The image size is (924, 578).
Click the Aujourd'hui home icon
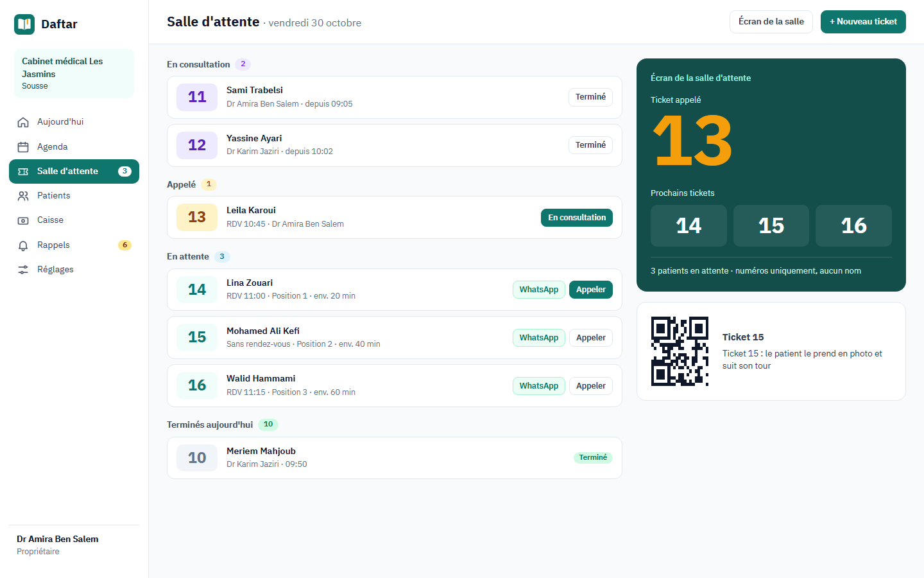tap(23, 122)
